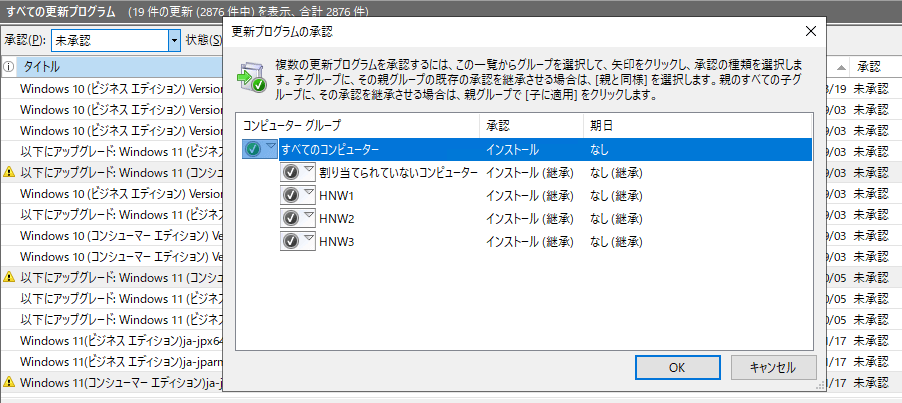Click the 承認 column header in dialog

(x=531, y=125)
